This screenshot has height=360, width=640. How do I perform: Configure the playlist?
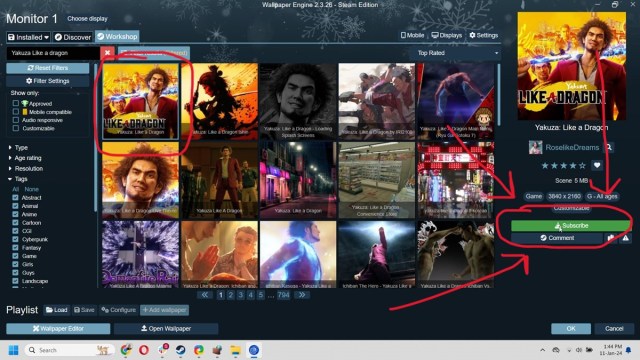118,310
